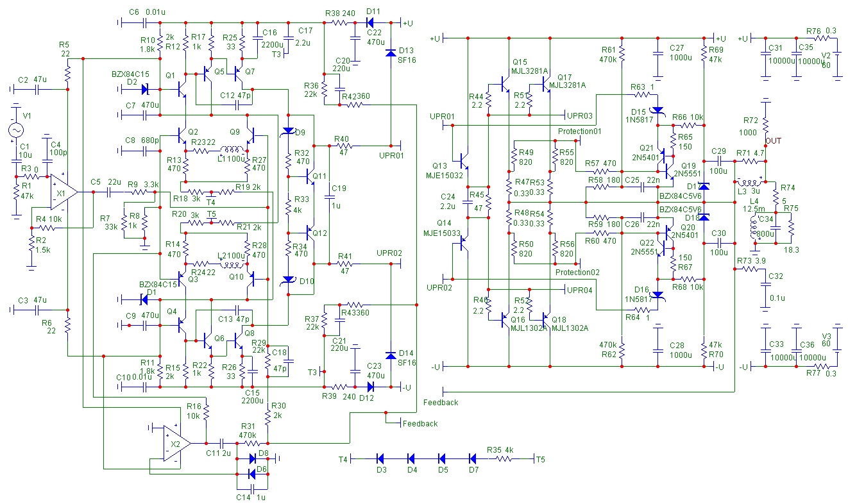Select the D5 diode symbol
The height and width of the screenshot is (504, 848).
442,458
